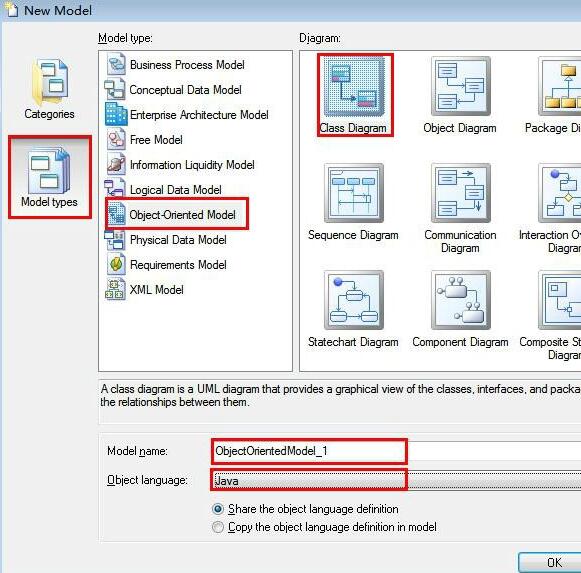Viewport: 581px width, 573px height.
Task: Click the Enterprise Architecture Model icon
Action: point(116,114)
